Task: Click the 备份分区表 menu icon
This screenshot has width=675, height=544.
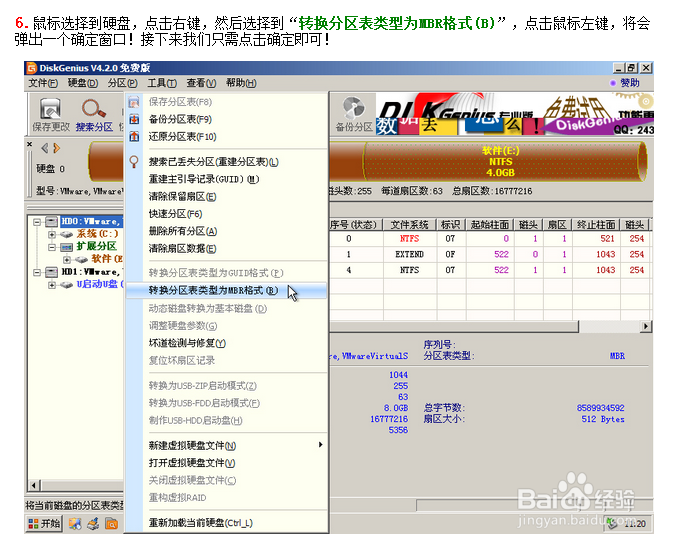Action: (134, 119)
